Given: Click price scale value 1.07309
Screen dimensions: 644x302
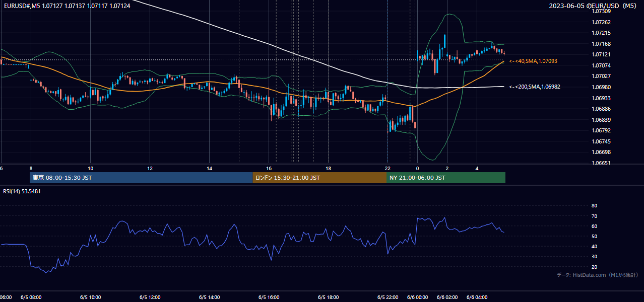Looking at the screenshot, I should click(601, 11).
